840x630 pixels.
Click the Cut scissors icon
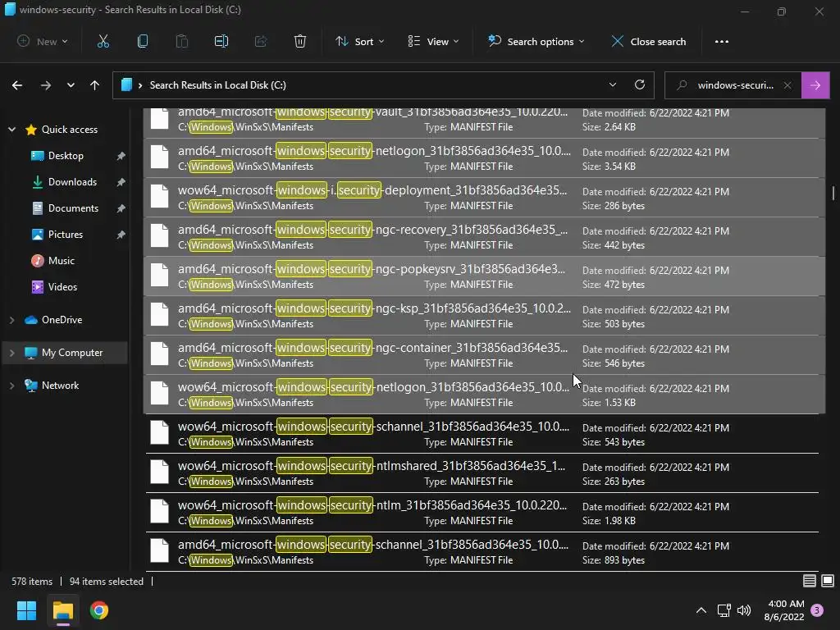coord(103,41)
